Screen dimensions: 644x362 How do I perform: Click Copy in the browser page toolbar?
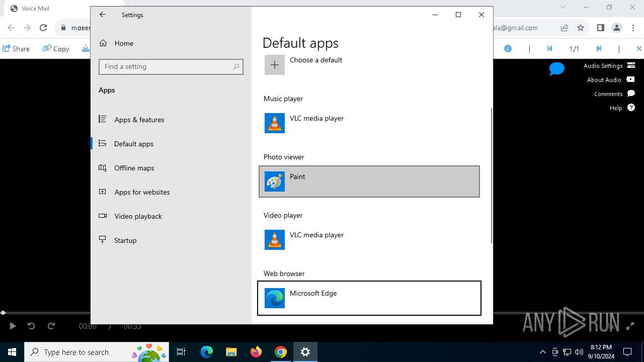56,49
